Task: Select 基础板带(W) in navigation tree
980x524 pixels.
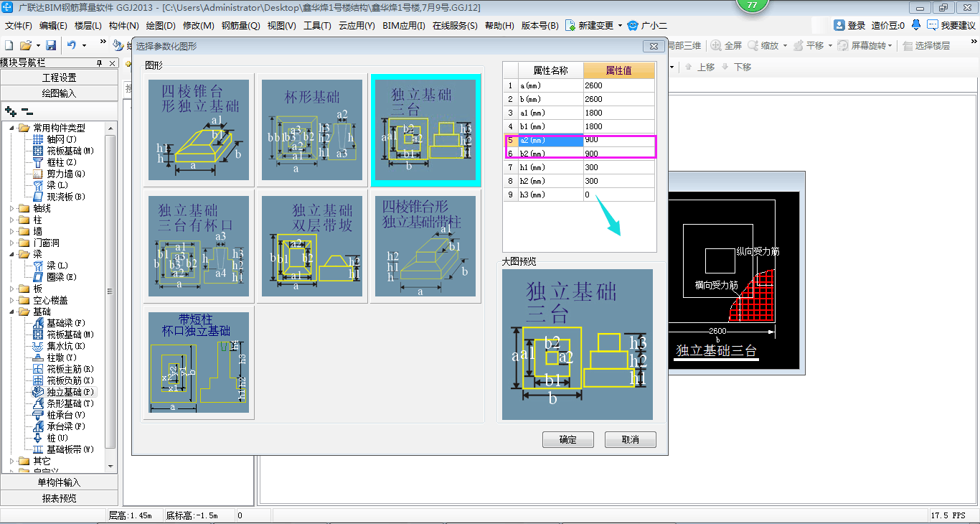Action: [70, 449]
